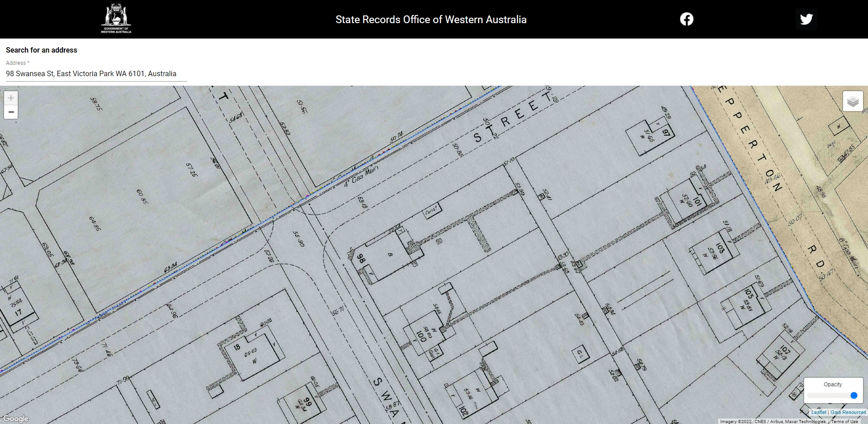Open the Gaia Resources link

[848, 412]
